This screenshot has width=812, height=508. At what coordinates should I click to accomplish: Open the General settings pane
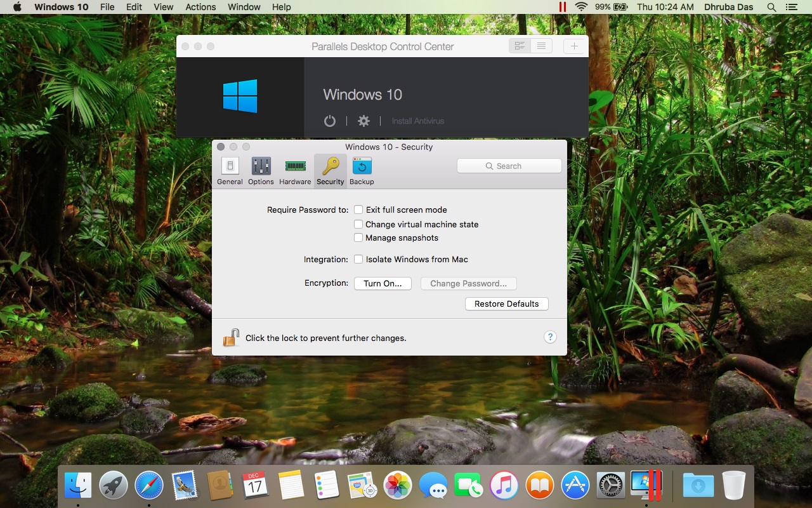click(230, 171)
